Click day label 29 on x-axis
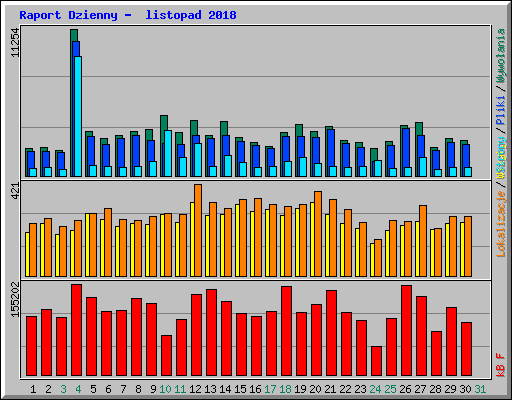Viewport: 512px width, 400px height. [x=450, y=389]
